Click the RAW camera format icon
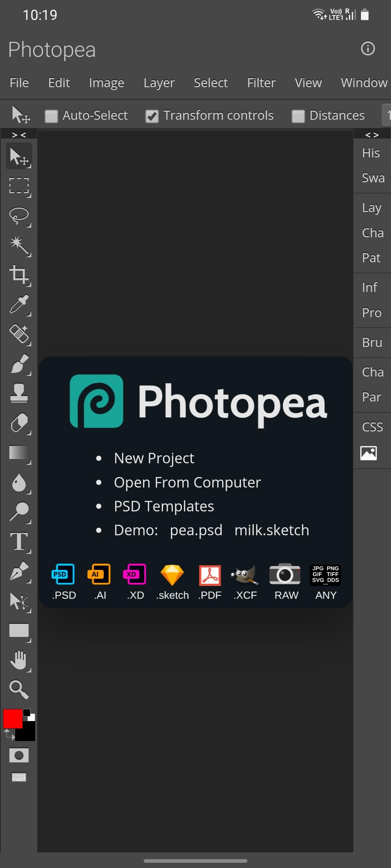Screen dimensions: 391x868 286,582
